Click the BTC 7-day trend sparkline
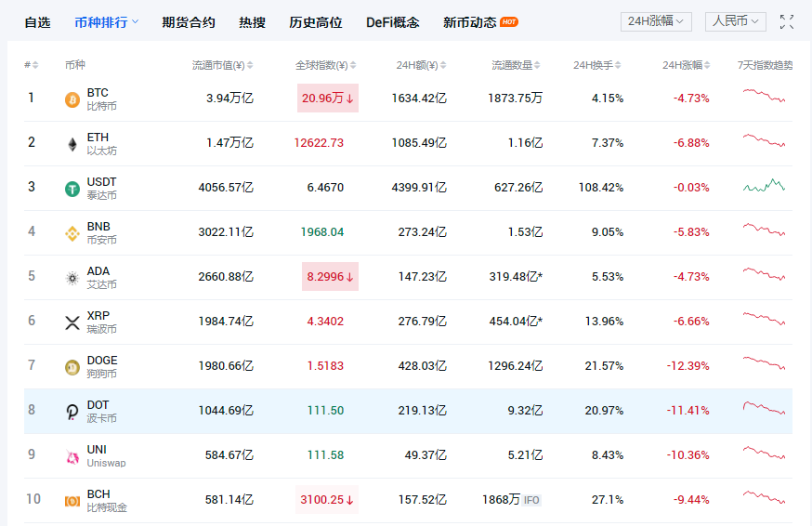 tap(764, 96)
